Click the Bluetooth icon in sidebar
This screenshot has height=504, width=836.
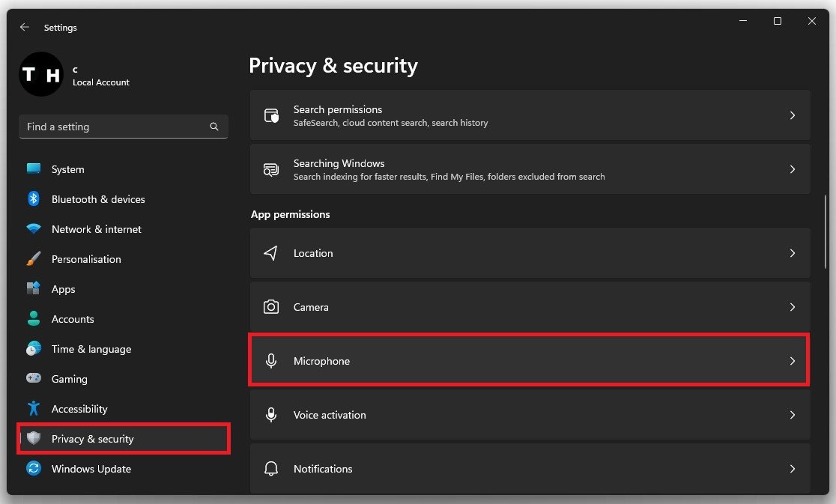[34, 198]
